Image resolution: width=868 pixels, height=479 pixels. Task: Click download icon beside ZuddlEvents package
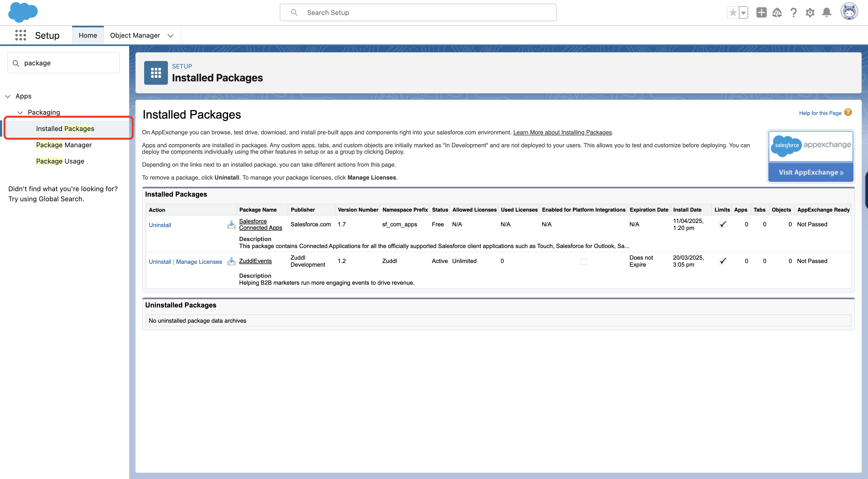coord(231,261)
